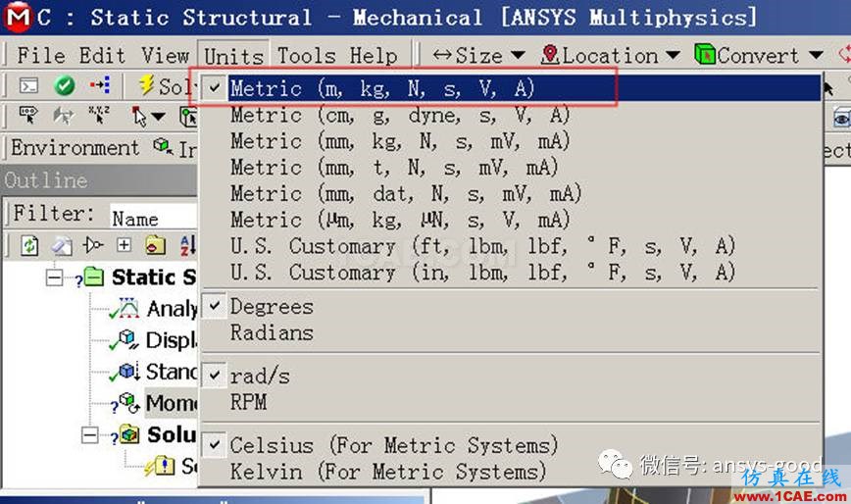Click the Mechanical application logo icon
The height and width of the screenshot is (504, 851).
coord(18,17)
